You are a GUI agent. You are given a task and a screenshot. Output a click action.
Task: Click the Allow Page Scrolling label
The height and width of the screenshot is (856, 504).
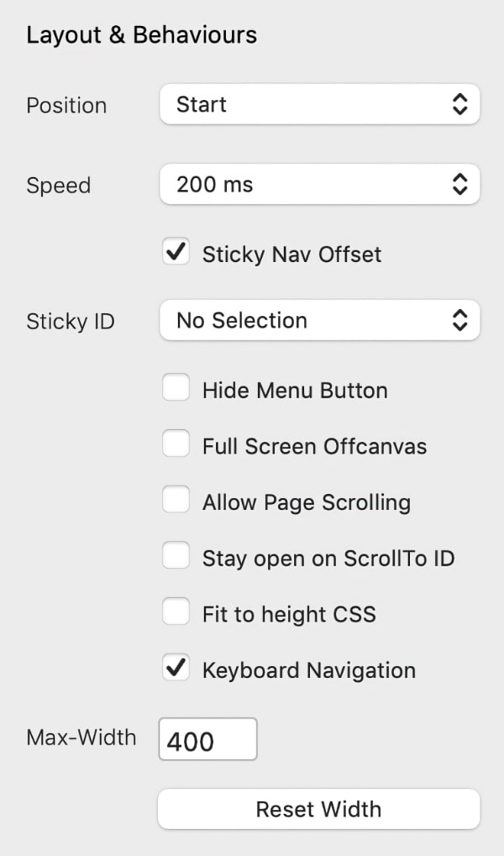306,502
